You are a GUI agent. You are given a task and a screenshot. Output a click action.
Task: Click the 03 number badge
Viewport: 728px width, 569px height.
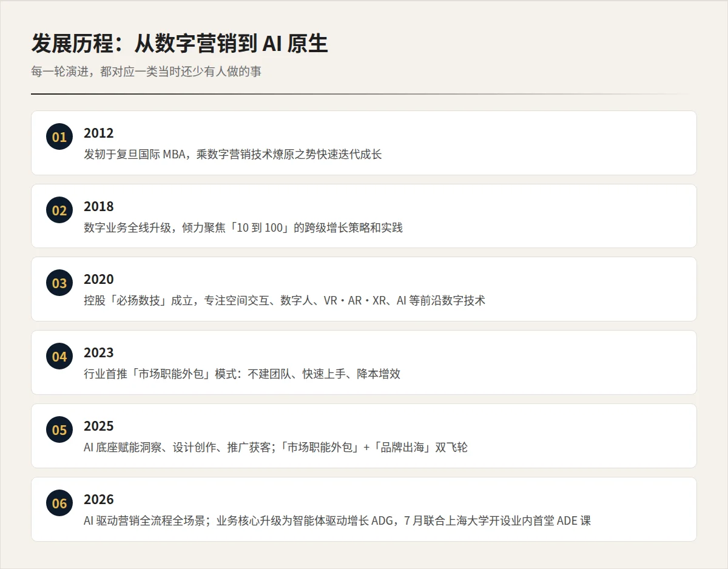59,283
